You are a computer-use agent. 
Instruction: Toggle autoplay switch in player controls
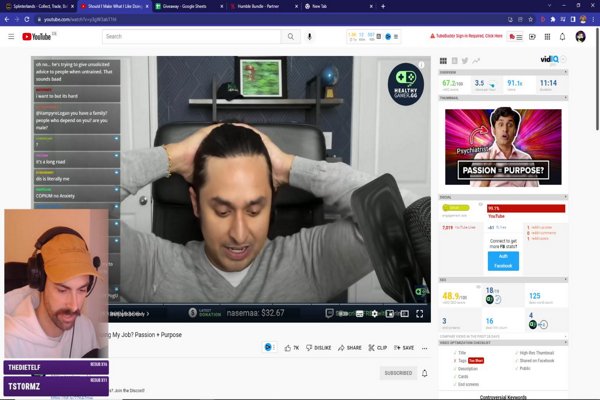[343, 313]
